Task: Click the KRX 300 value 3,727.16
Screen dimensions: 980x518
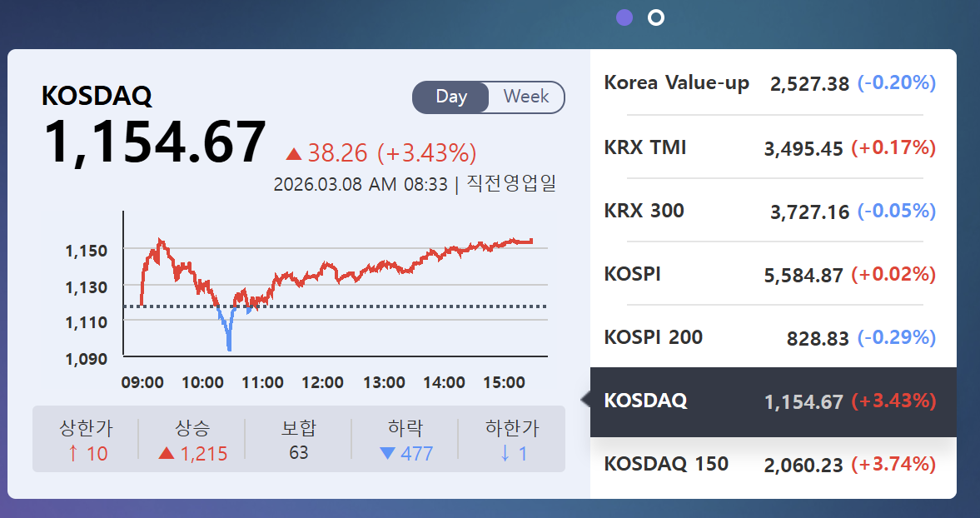Action: pyautogui.click(x=809, y=212)
